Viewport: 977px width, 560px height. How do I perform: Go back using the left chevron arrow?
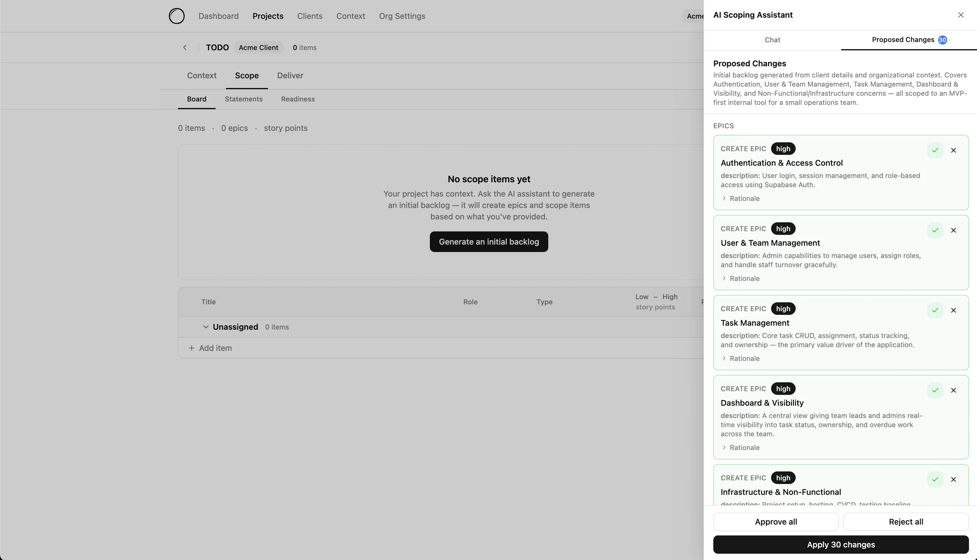pos(185,48)
